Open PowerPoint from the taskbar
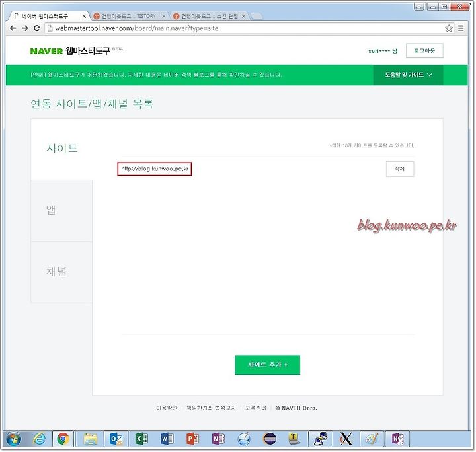This screenshot has height=452, width=476. (x=193, y=439)
